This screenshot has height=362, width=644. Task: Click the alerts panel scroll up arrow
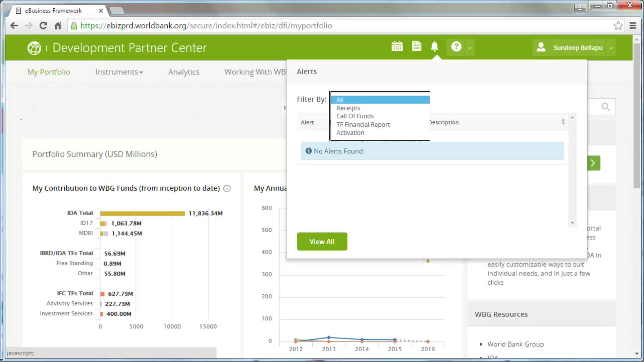coord(572,118)
